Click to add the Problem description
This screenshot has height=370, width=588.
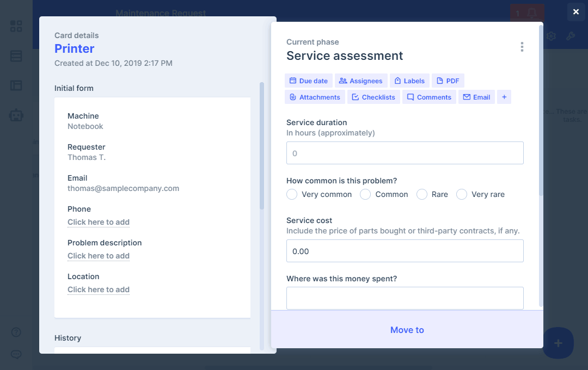pyautogui.click(x=99, y=256)
